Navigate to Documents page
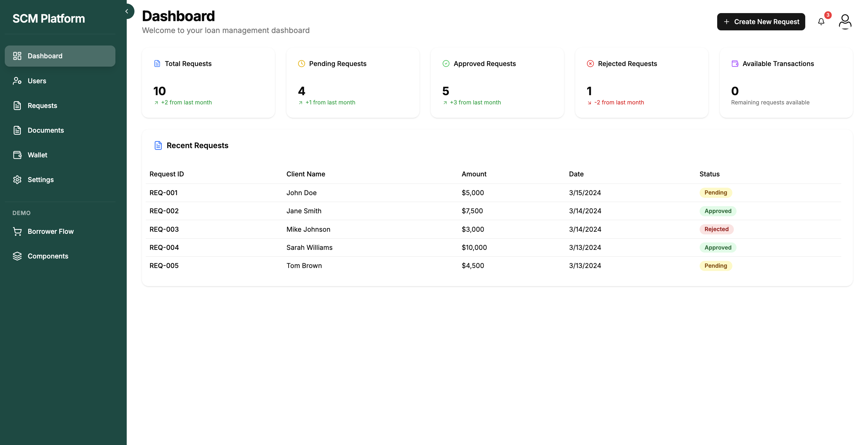868x445 pixels. click(x=60, y=130)
